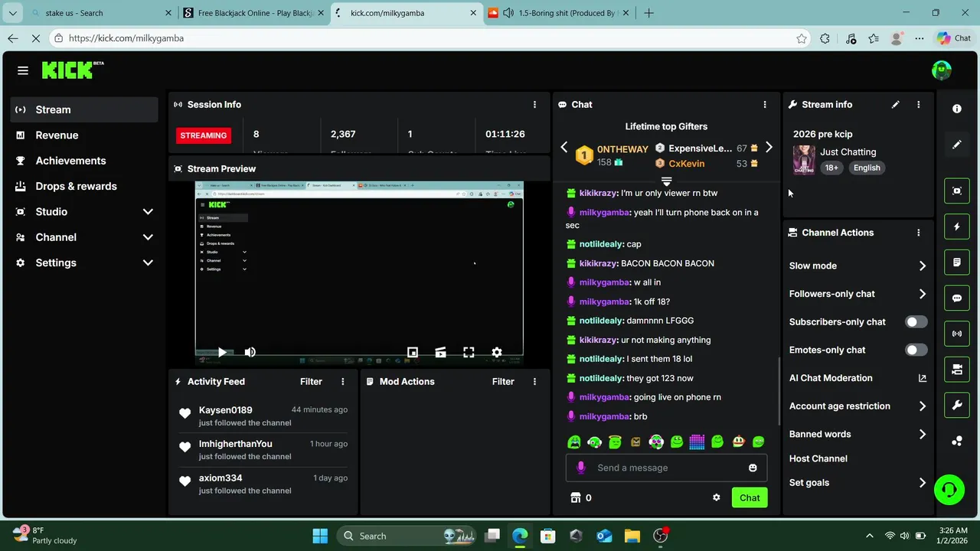Screen dimensions: 980x551
Task: Open Channel Actions three-dot menu
Action: pyautogui.click(x=918, y=233)
